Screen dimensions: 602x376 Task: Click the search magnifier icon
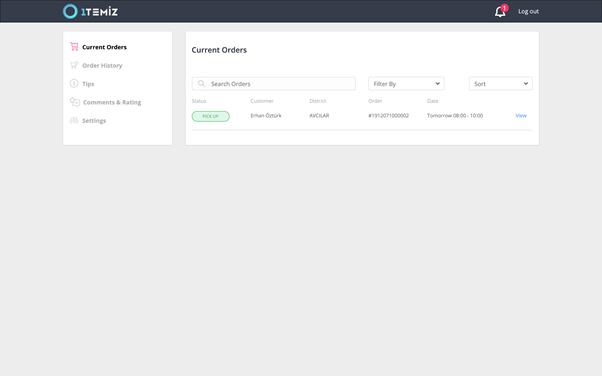[201, 83]
